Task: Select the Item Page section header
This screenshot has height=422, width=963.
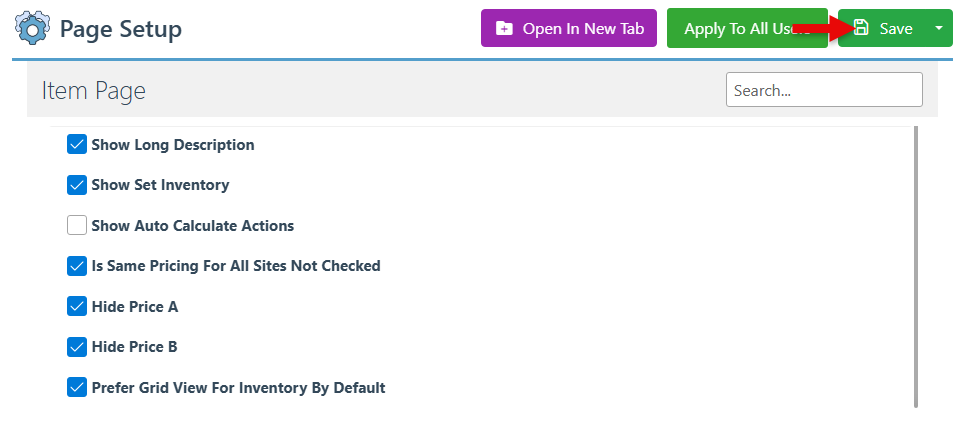Action: [94, 91]
